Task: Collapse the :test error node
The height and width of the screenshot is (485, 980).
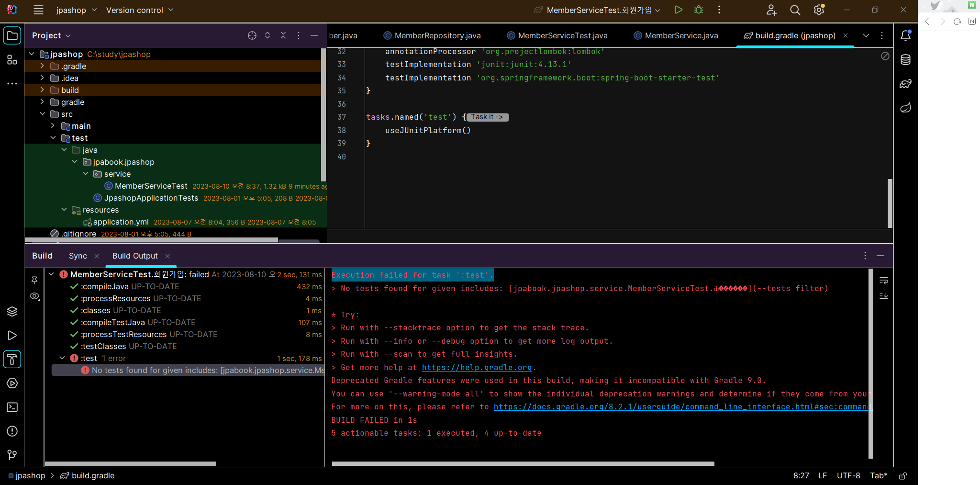Action: 62,358
